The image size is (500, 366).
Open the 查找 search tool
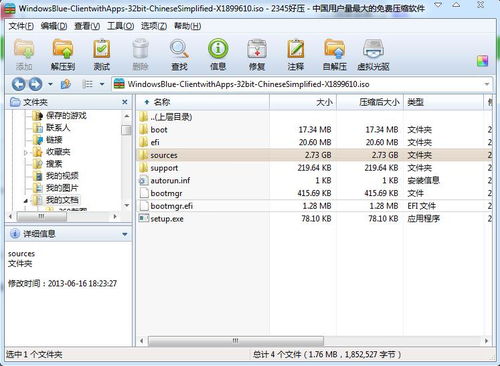[179, 55]
